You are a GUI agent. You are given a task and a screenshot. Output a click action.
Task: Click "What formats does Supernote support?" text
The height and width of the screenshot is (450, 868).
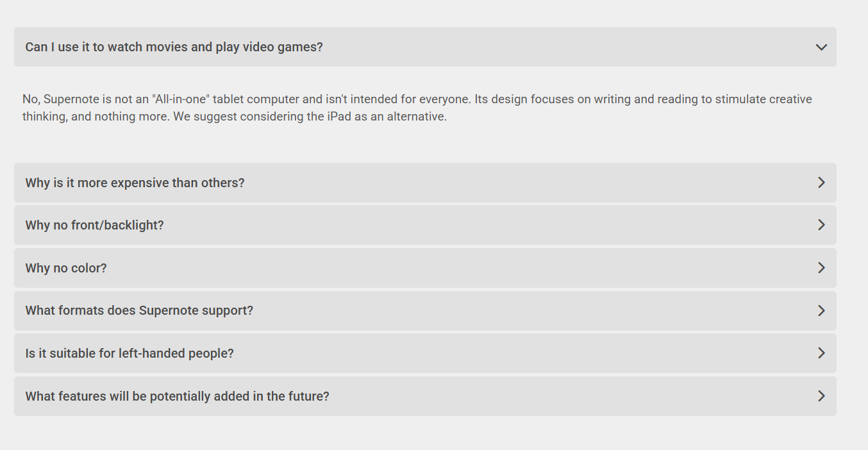(139, 311)
